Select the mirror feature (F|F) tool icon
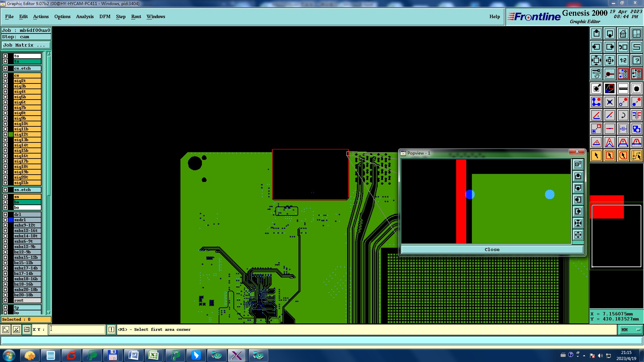 click(x=636, y=115)
